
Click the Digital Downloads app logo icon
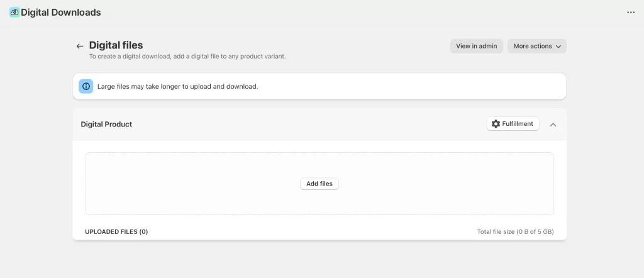click(x=14, y=12)
